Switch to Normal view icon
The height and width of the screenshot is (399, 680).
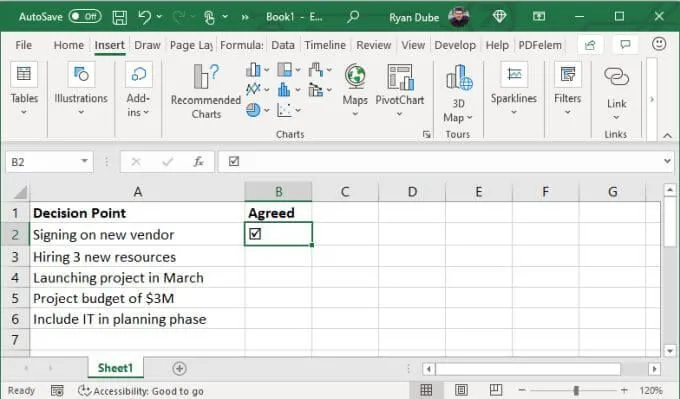click(x=426, y=390)
